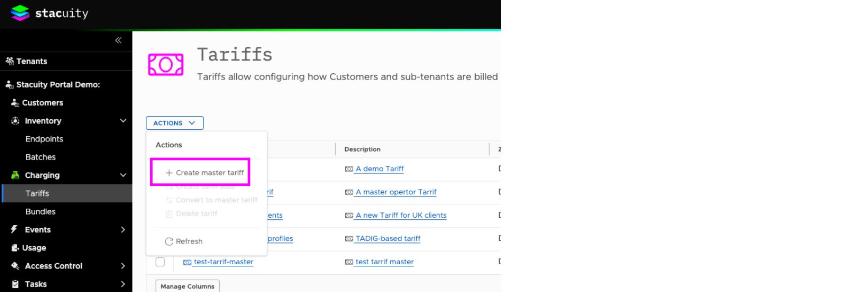Tick the checkbox for test-tarrif-master row
Image resolution: width=868 pixels, height=292 pixels.
[160, 262]
